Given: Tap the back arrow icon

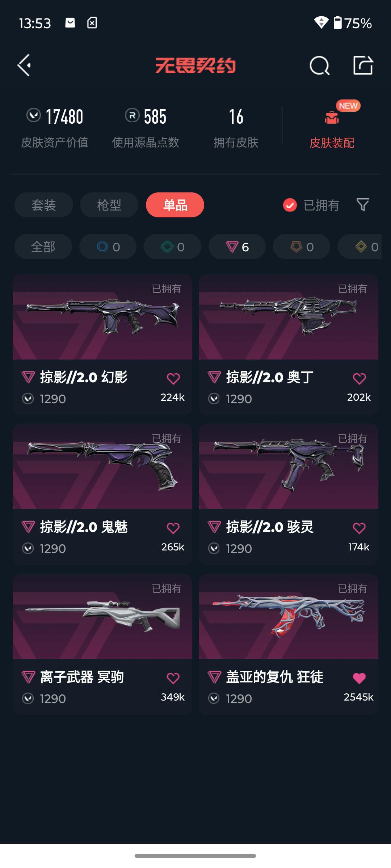Looking at the screenshot, I should point(24,65).
